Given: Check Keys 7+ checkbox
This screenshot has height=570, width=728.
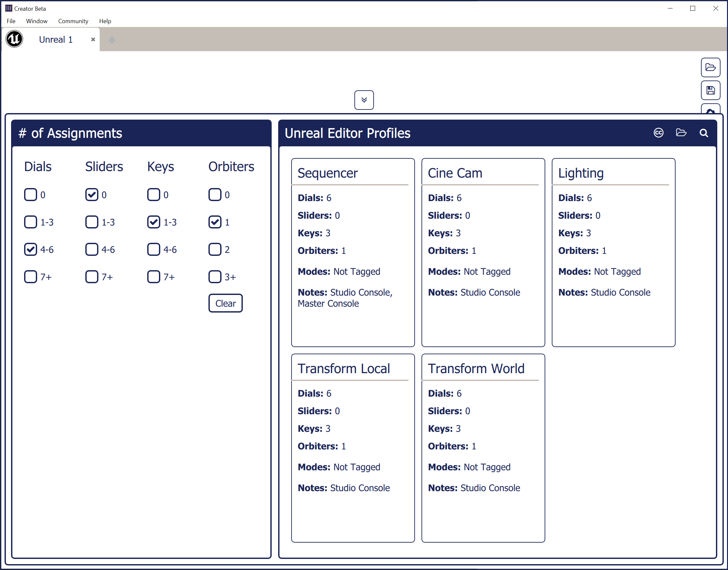Looking at the screenshot, I should [154, 277].
